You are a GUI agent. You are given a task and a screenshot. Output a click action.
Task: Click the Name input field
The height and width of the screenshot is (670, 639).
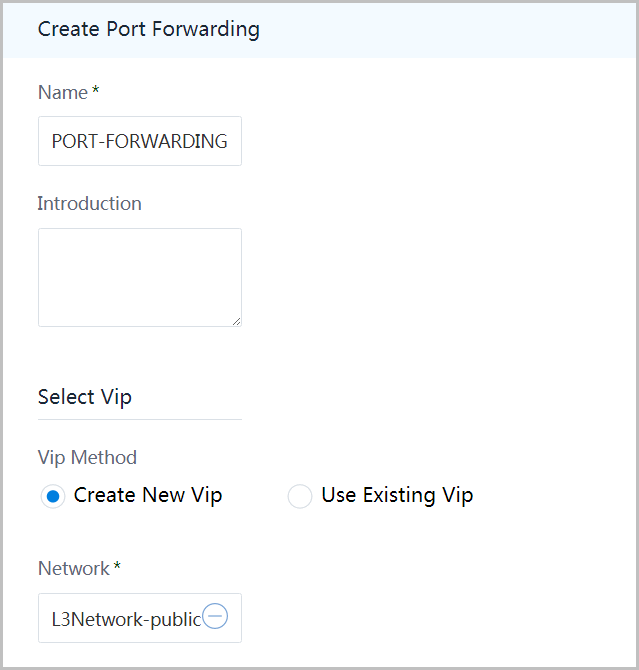(x=140, y=141)
